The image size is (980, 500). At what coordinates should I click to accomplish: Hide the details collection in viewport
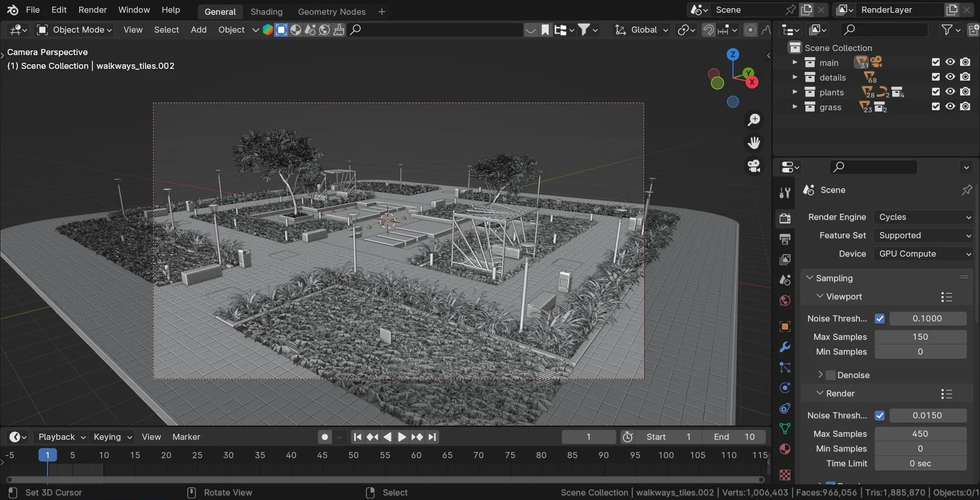(950, 77)
